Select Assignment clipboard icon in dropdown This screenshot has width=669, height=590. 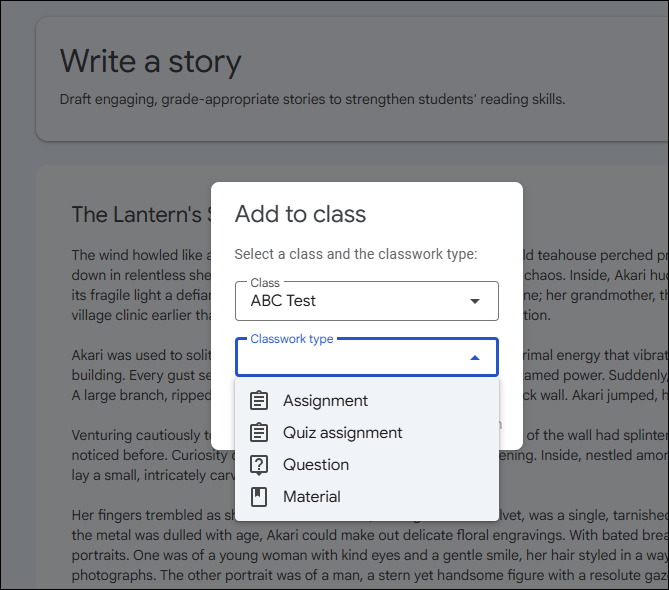(259, 401)
